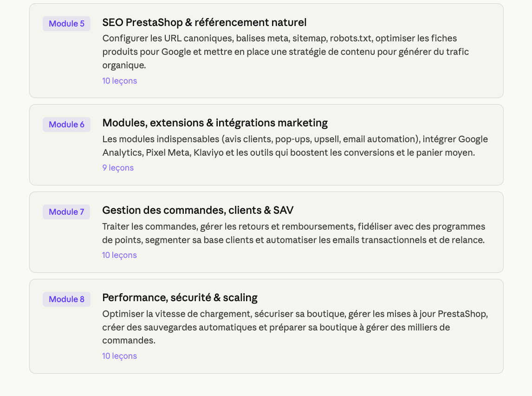Click "9 leçons" under Module 6

118,168
